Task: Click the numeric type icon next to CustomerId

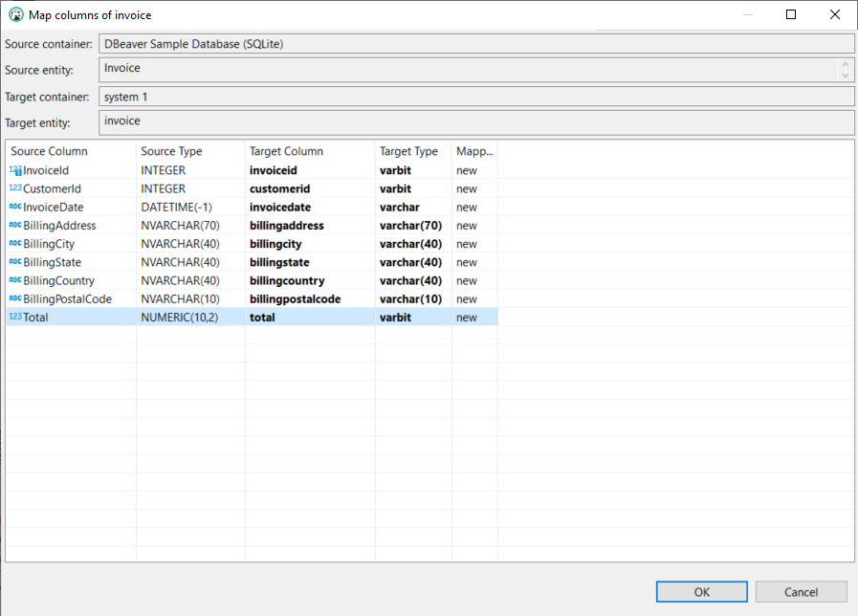Action: (x=14, y=188)
